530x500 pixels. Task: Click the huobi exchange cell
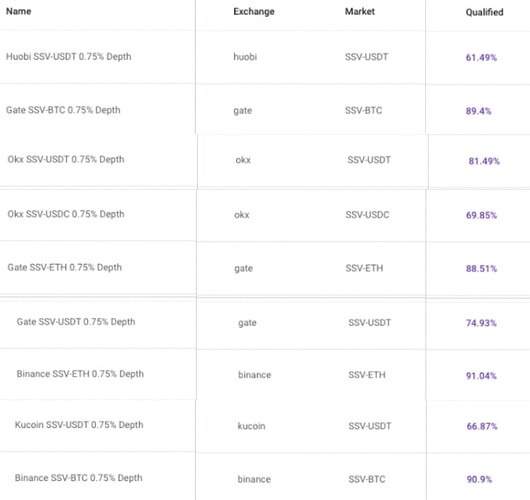[x=245, y=56]
